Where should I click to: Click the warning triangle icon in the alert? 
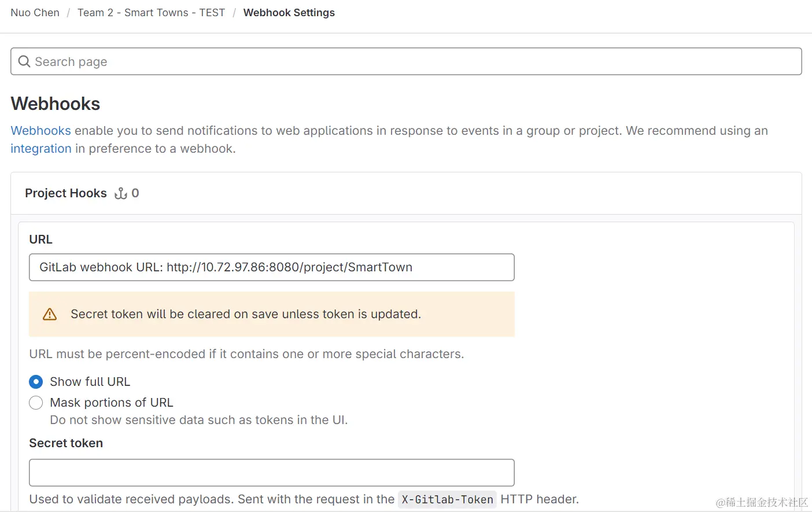click(50, 314)
